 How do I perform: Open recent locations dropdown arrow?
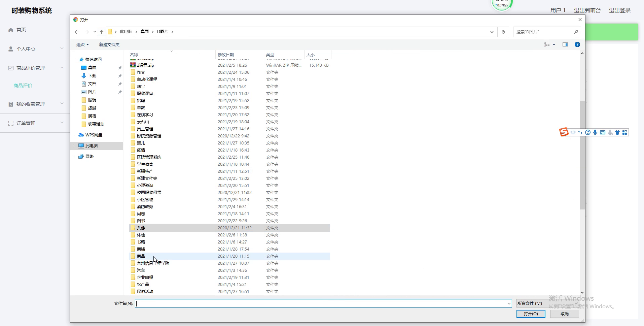point(95,32)
